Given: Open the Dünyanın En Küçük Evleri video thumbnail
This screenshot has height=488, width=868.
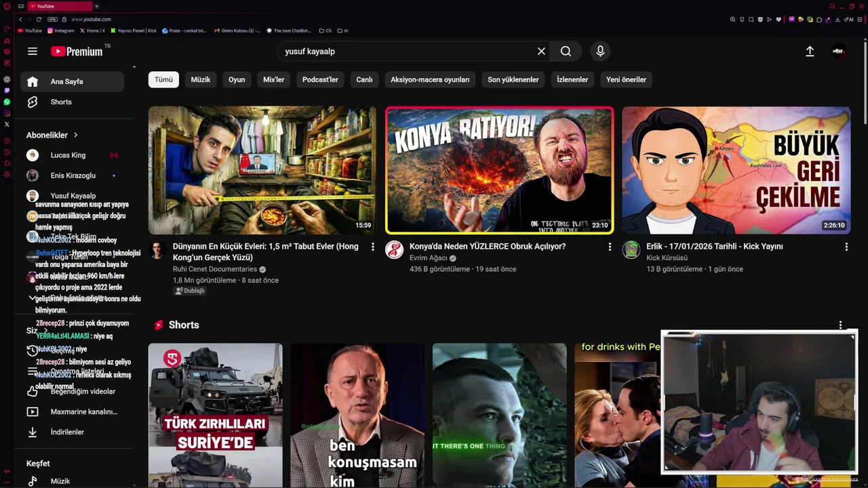Looking at the screenshot, I should click(x=262, y=170).
